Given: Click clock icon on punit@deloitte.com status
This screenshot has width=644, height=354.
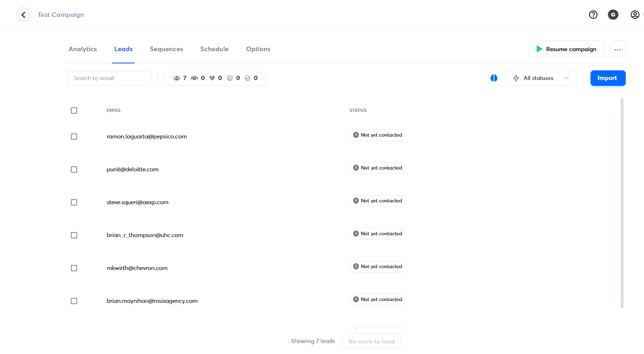Looking at the screenshot, I should (x=356, y=168).
